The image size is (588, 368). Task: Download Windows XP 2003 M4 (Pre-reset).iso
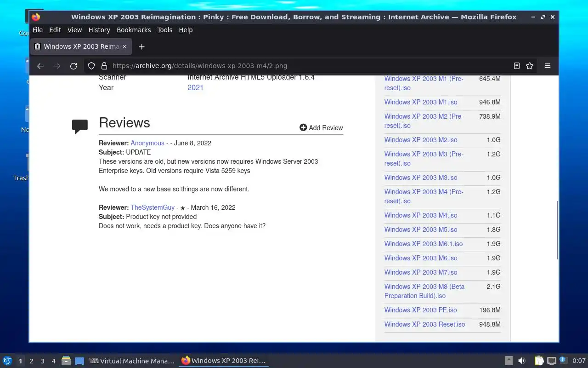point(424,196)
